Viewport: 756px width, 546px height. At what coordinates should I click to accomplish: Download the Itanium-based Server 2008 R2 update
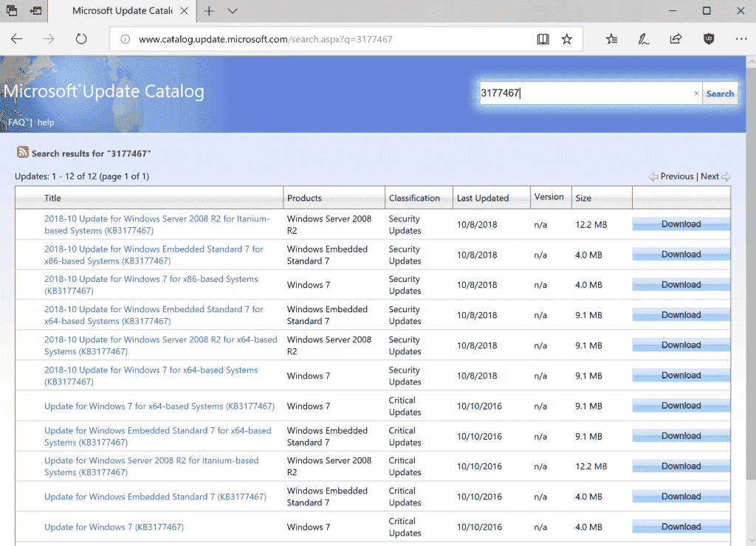680,224
